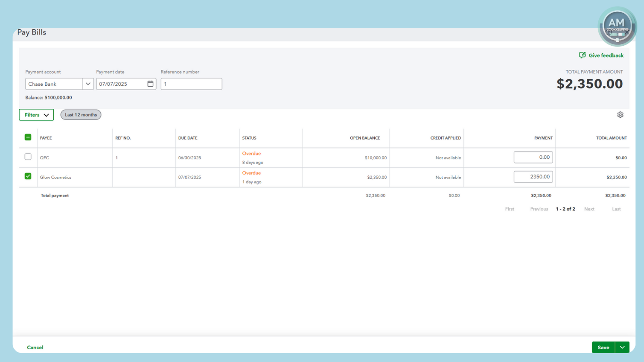Click the Payment date input field
The image size is (644, 362).
[120, 84]
